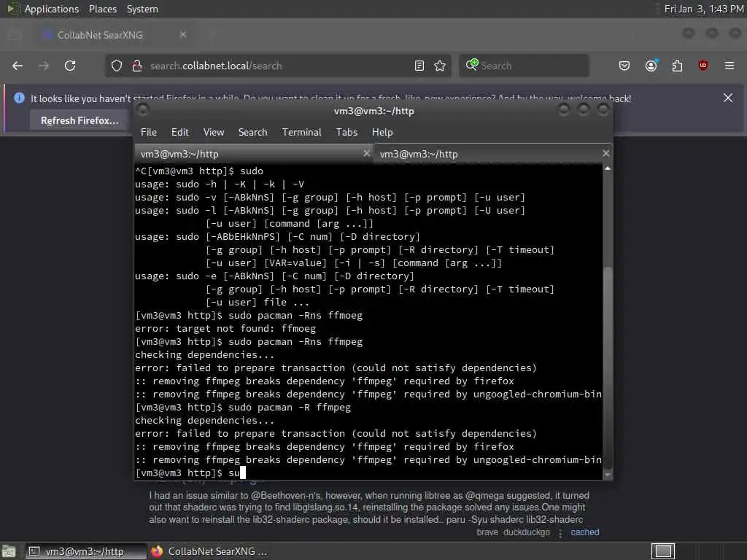This screenshot has width=747, height=560.
Task: Open the Terminal menu
Action: pos(301,133)
